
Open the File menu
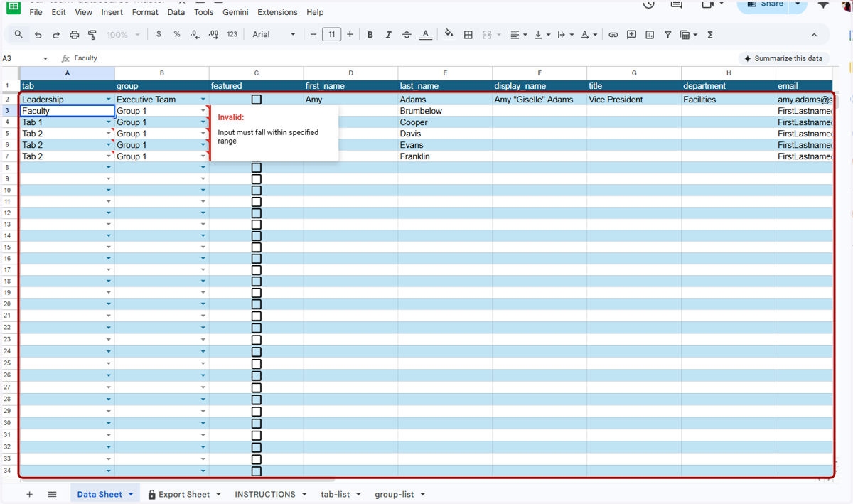tap(36, 12)
